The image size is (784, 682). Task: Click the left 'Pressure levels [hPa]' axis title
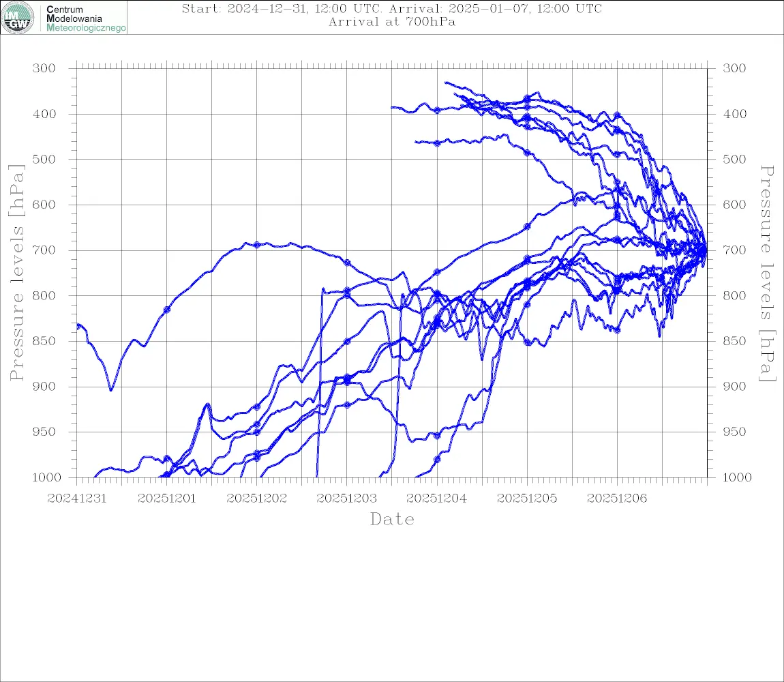pos(16,273)
